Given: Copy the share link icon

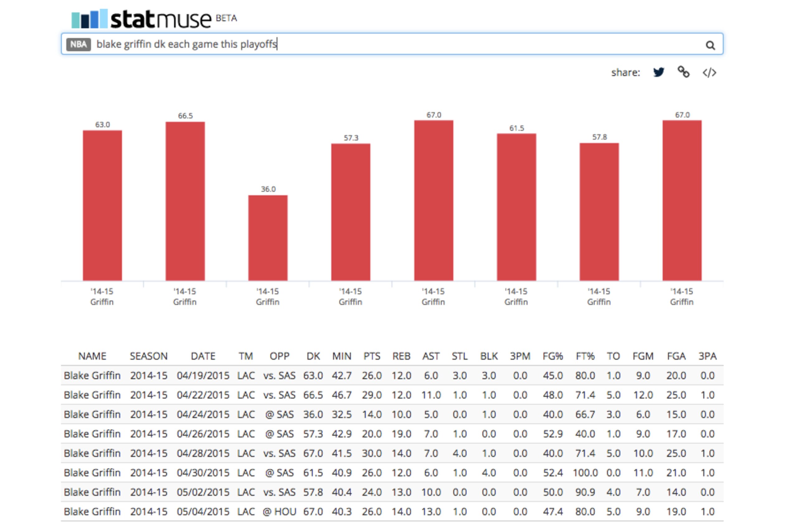Looking at the screenshot, I should click(x=683, y=72).
